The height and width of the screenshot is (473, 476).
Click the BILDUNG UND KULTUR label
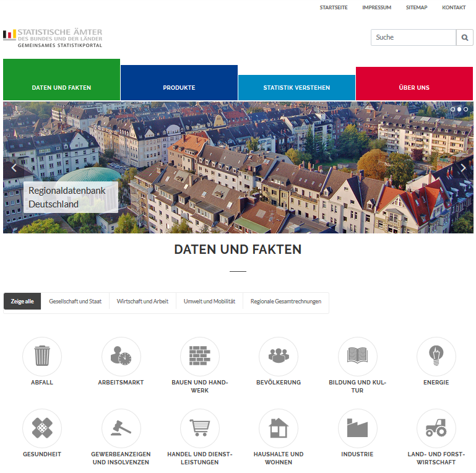coord(357,386)
